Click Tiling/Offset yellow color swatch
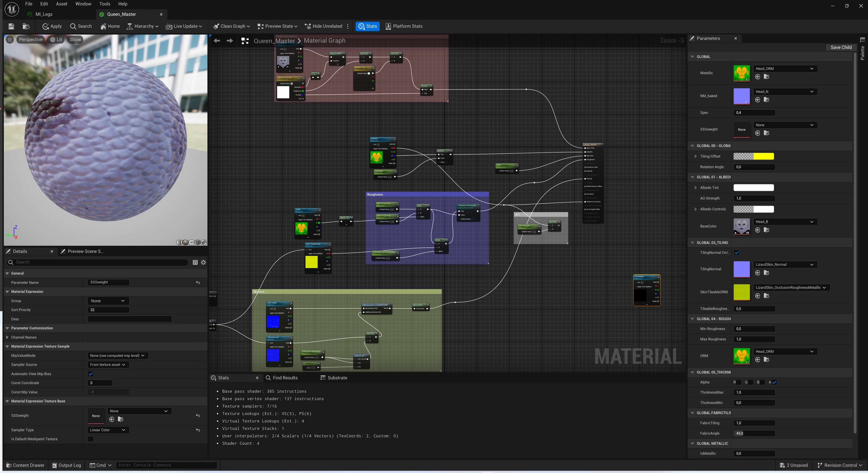The height and width of the screenshot is (473, 868). tap(753, 156)
